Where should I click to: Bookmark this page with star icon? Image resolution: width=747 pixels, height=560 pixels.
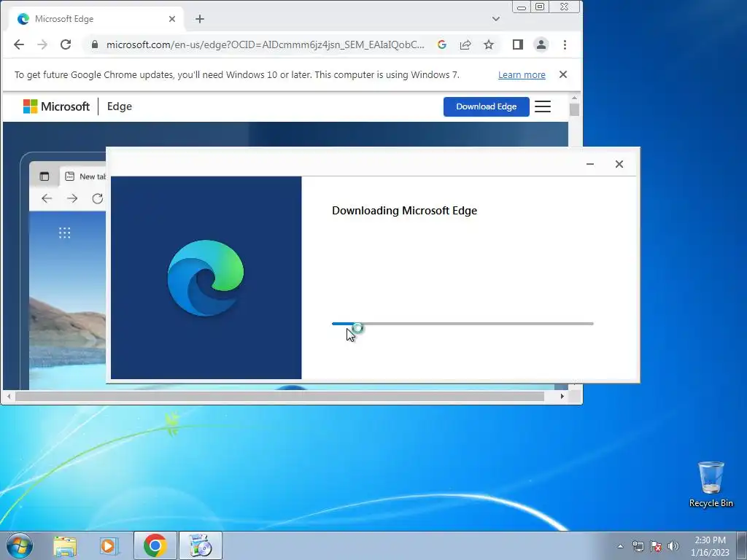489,44
